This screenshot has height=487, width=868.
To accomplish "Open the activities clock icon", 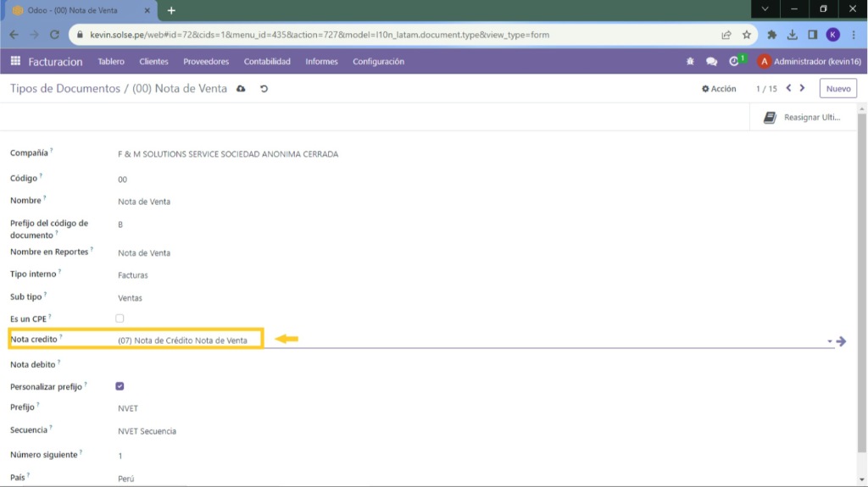I will pyautogui.click(x=735, y=62).
